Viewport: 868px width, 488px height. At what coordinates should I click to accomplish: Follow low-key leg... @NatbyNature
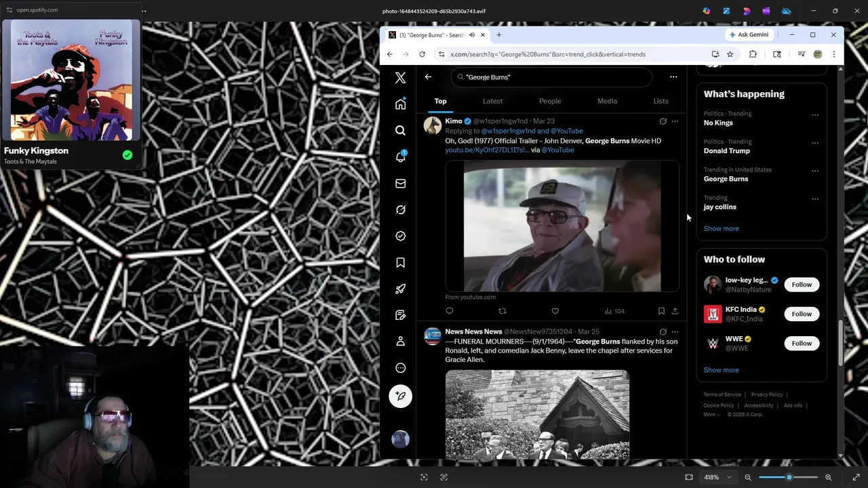[x=802, y=285]
